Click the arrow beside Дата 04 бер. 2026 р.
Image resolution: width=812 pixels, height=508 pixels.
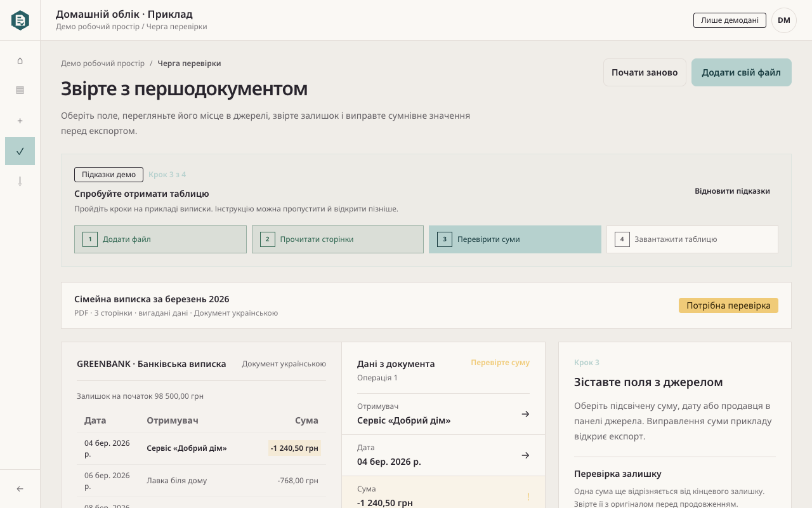pos(525,455)
